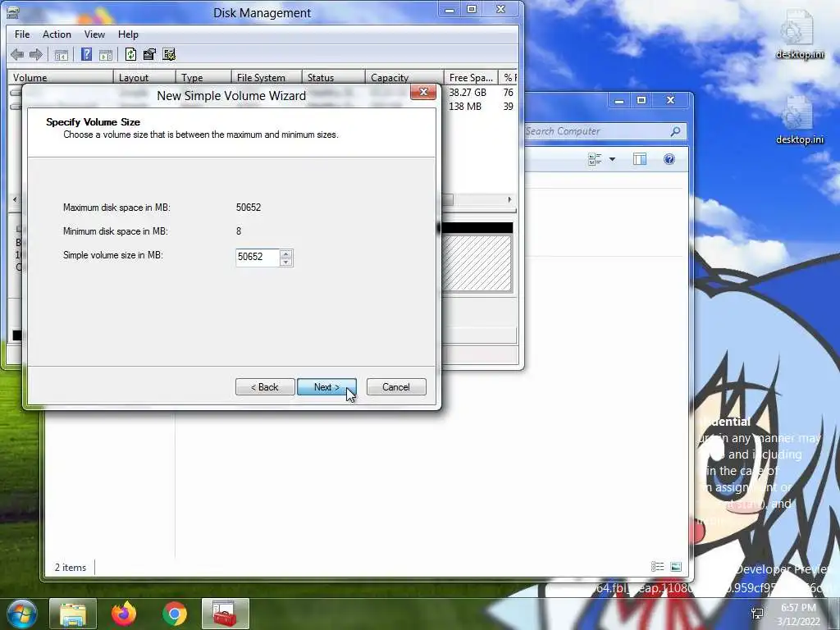Open the File menu

[x=22, y=34]
